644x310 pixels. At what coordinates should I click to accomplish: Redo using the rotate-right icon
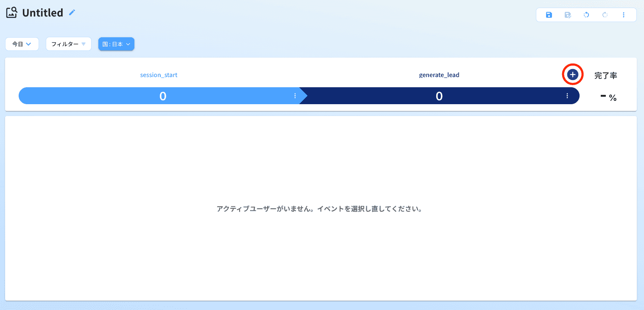(605, 14)
